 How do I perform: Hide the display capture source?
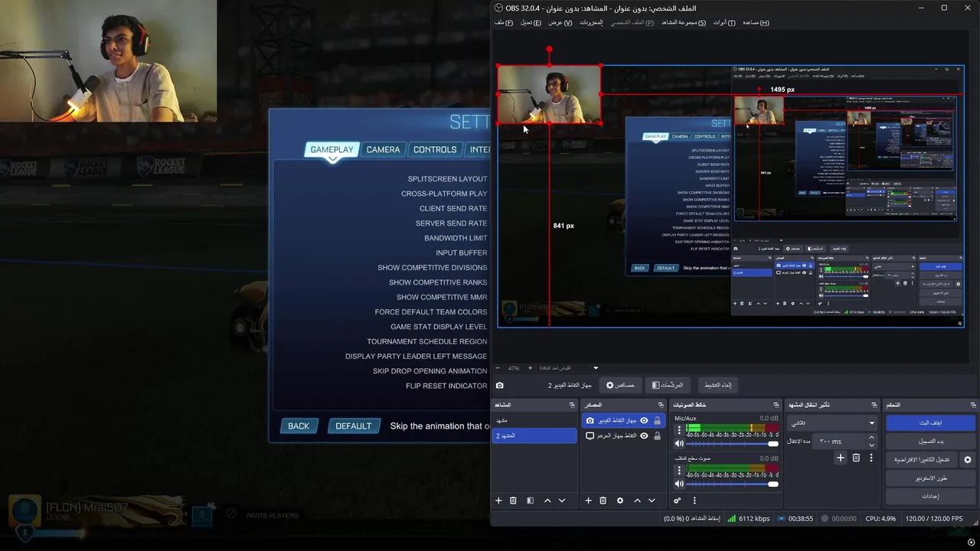click(x=644, y=435)
